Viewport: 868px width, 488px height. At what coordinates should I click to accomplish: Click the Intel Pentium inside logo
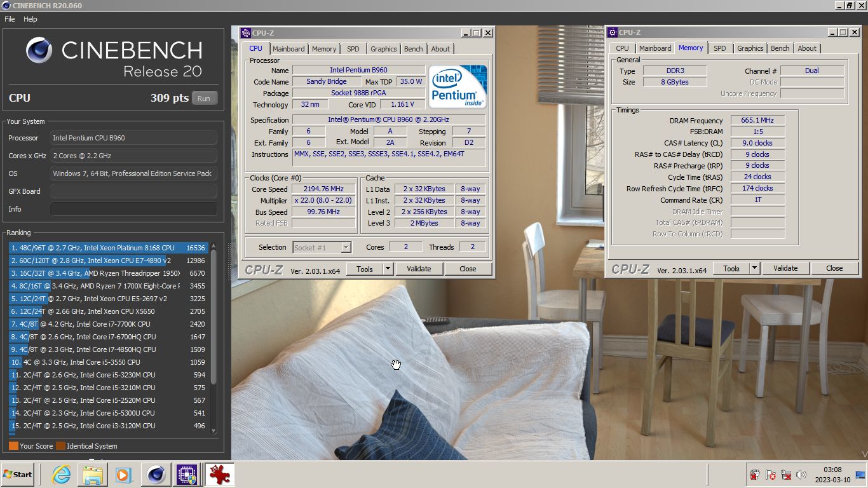(x=458, y=86)
